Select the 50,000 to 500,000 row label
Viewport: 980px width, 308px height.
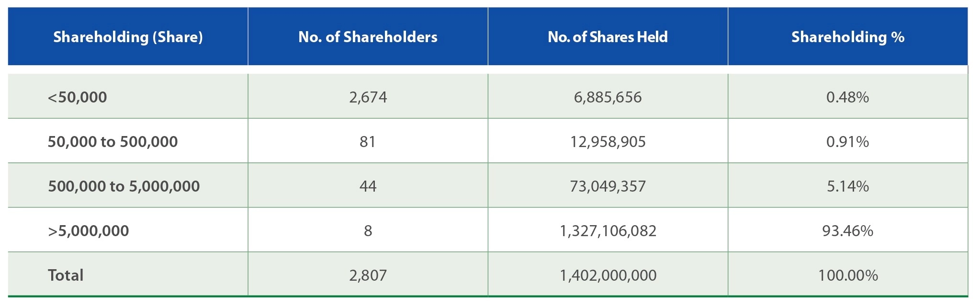coord(113,142)
